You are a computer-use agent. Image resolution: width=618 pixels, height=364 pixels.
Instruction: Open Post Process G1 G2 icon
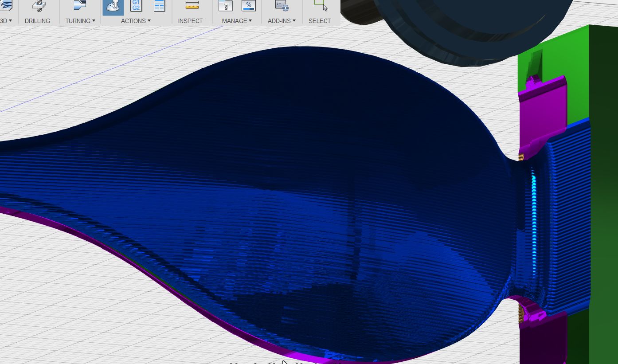(x=136, y=6)
